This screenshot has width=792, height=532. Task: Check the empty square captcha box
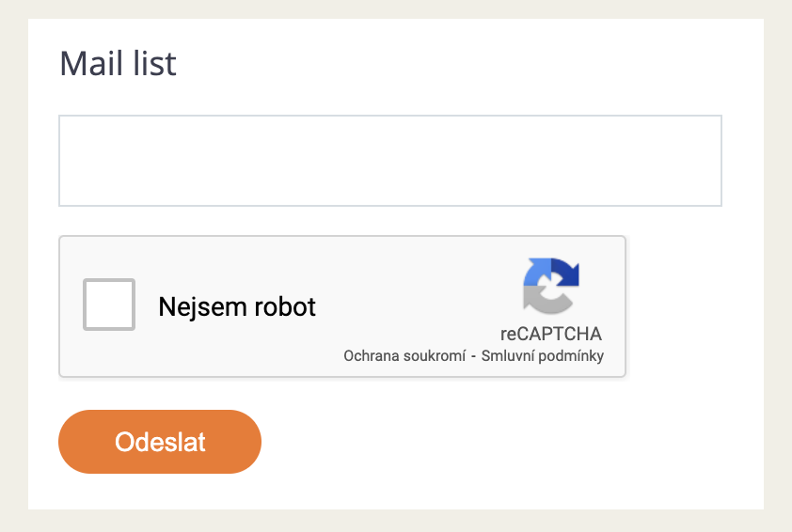pyautogui.click(x=109, y=305)
